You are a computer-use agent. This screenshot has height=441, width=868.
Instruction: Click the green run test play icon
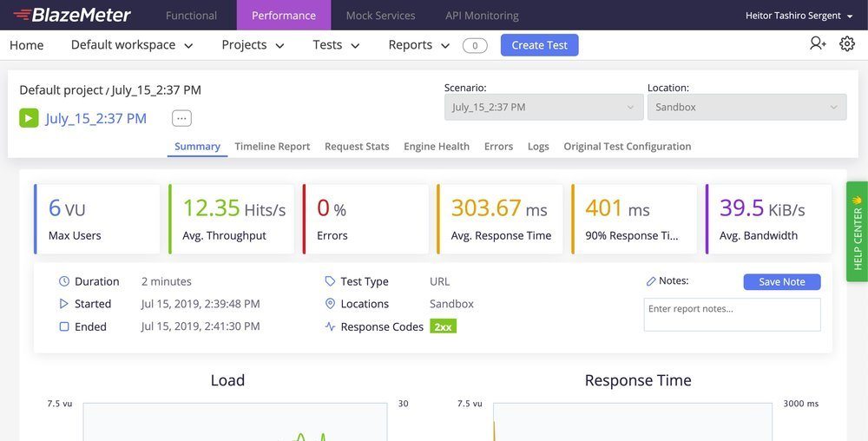pos(29,118)
